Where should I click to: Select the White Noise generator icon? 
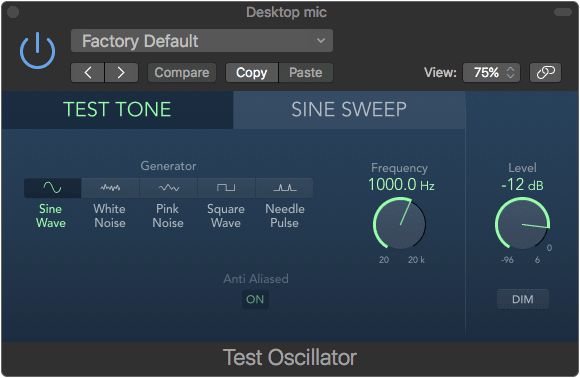point(110,188)
